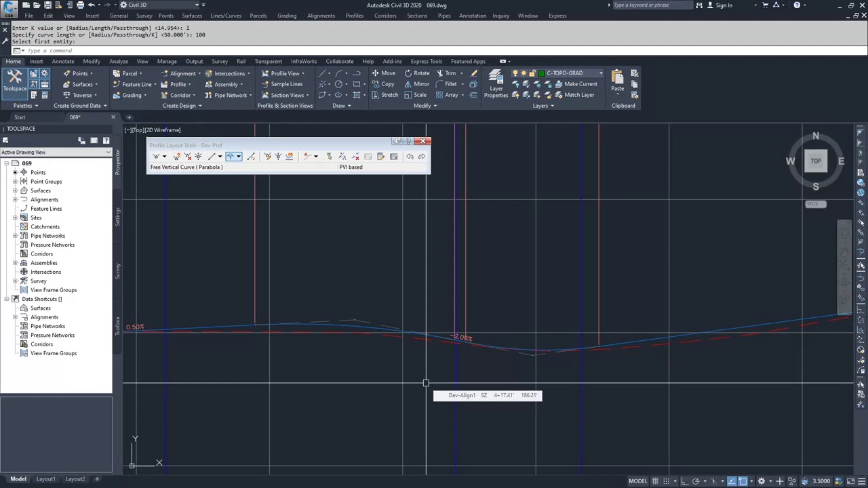
Task: Click Delete PVI icon in layout toolbar
Action: click(x=188, y=157)
